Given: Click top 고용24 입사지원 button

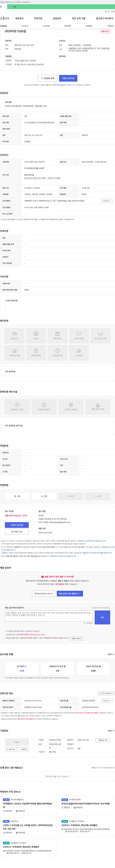Looking at the screenshot, I should (68, 78).
